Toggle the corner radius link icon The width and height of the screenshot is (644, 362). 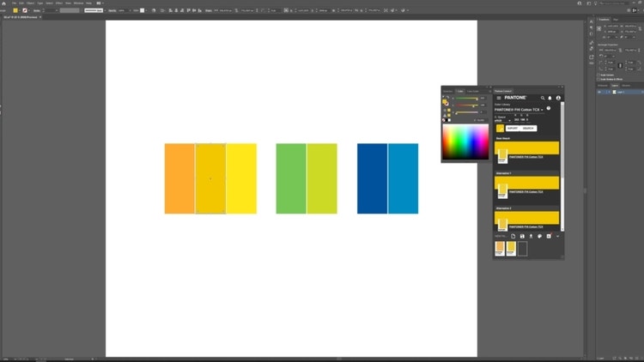click(620, 65)
